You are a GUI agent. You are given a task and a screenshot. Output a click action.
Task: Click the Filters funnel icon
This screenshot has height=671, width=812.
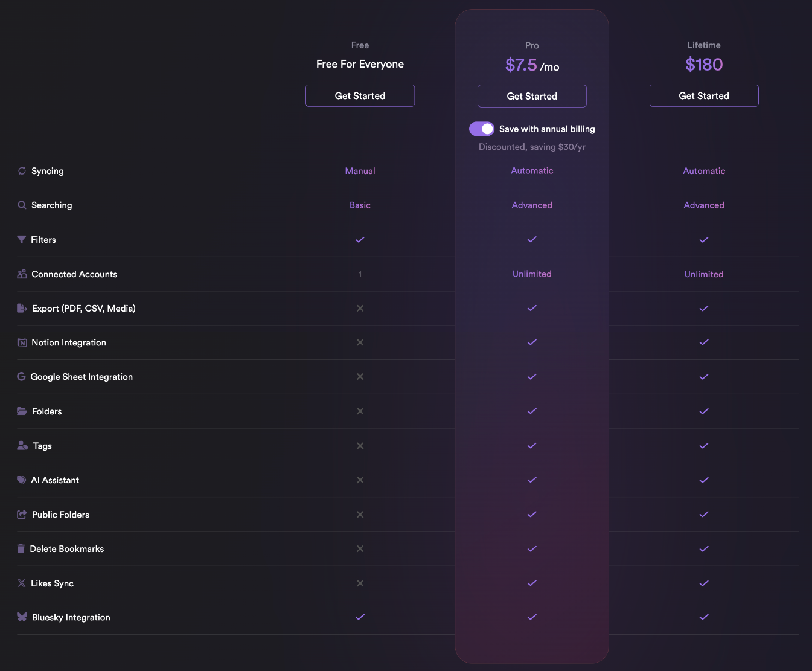[x=22, y=240]
